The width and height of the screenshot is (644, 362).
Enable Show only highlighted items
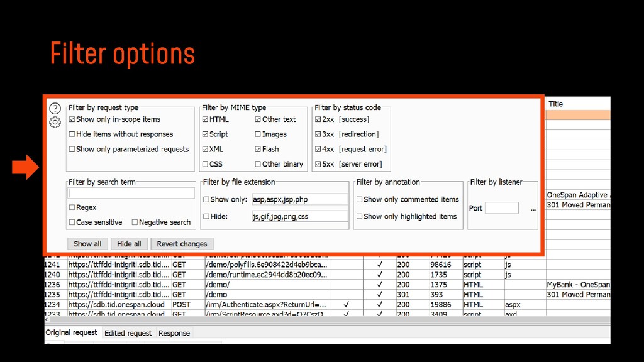pyautogui.click(x=359, y=216)
